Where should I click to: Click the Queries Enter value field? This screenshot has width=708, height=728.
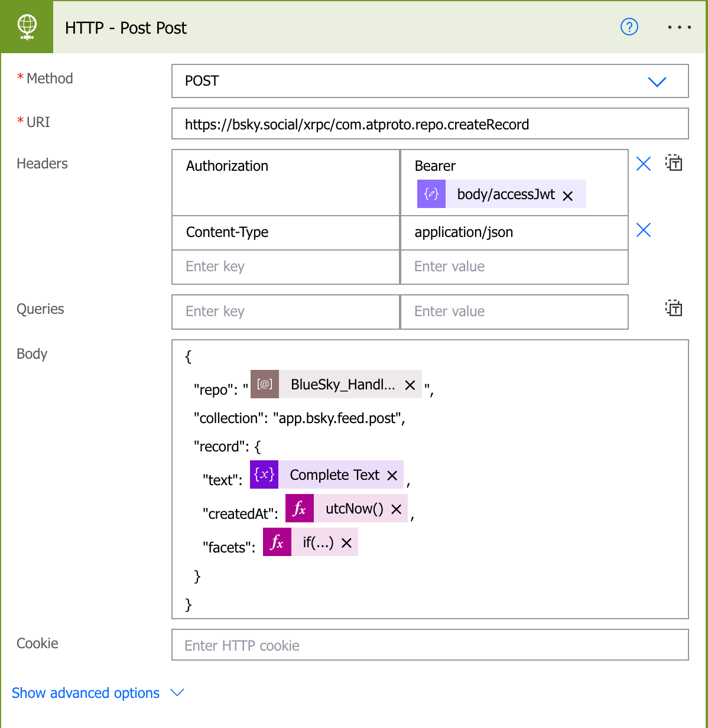(514, 311)
